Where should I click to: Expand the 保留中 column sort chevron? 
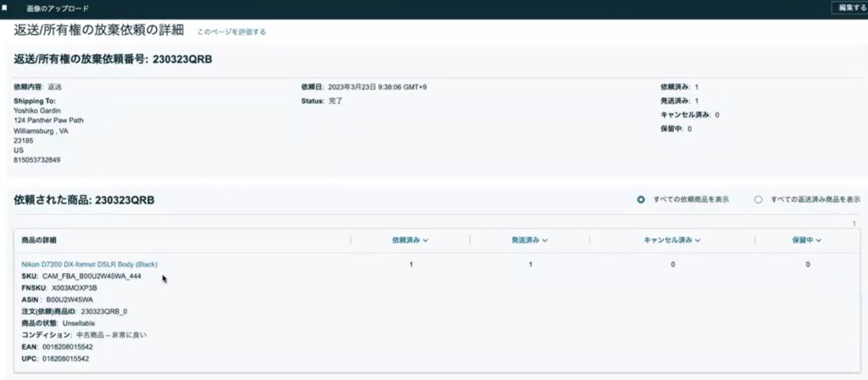point(819,241)
